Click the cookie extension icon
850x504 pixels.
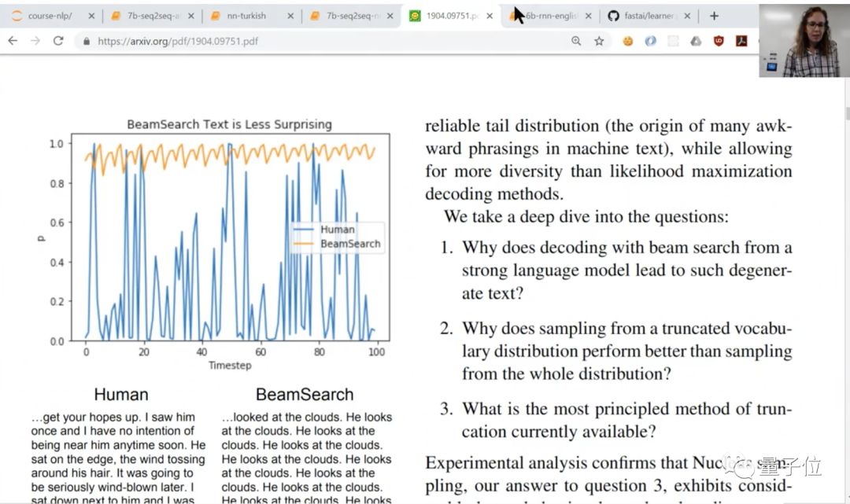(628, 41)
